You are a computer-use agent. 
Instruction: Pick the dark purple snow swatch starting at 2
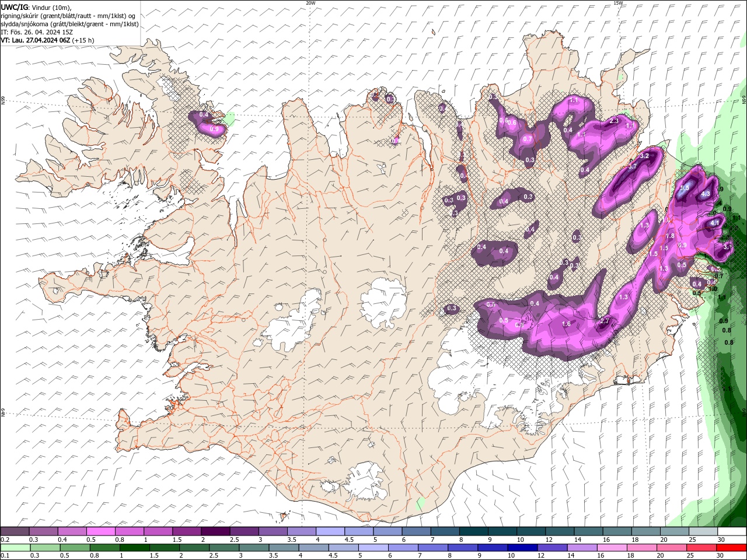215,531
